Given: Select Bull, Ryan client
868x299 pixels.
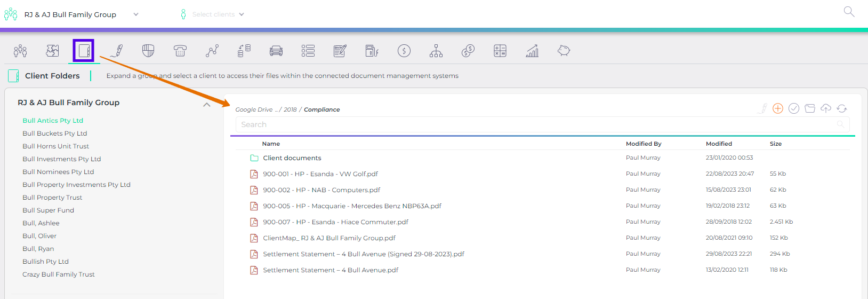Looking at the screenshot, I should coord(38,249).
